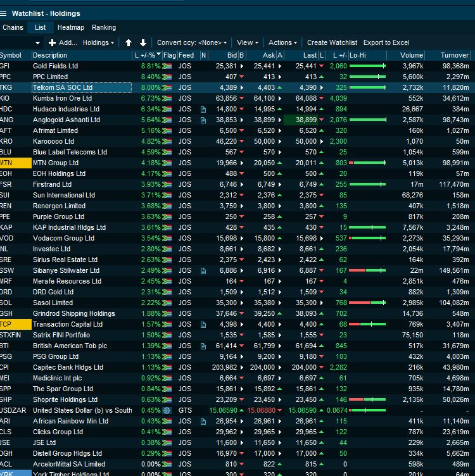
Task: Open the Ranking tab
Action: tap(104, 28)
